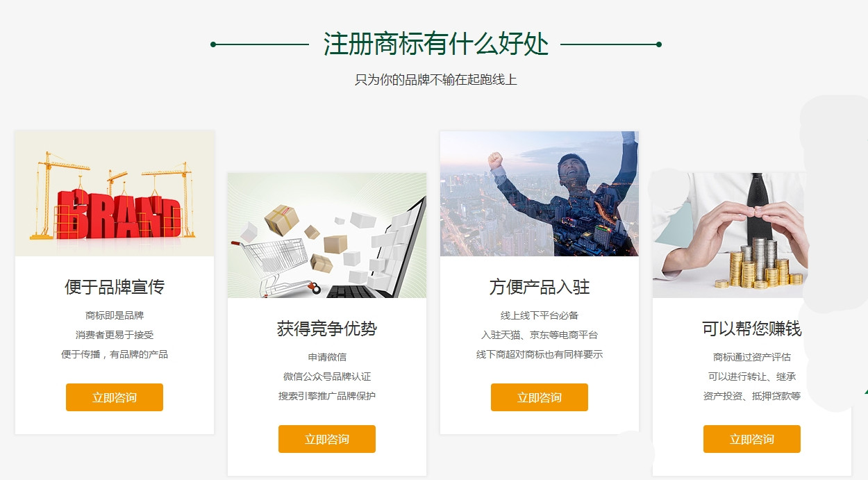Click the text 入驻天猫、京东等电商平台
This screenshot has width=868, height=480.
540,335
